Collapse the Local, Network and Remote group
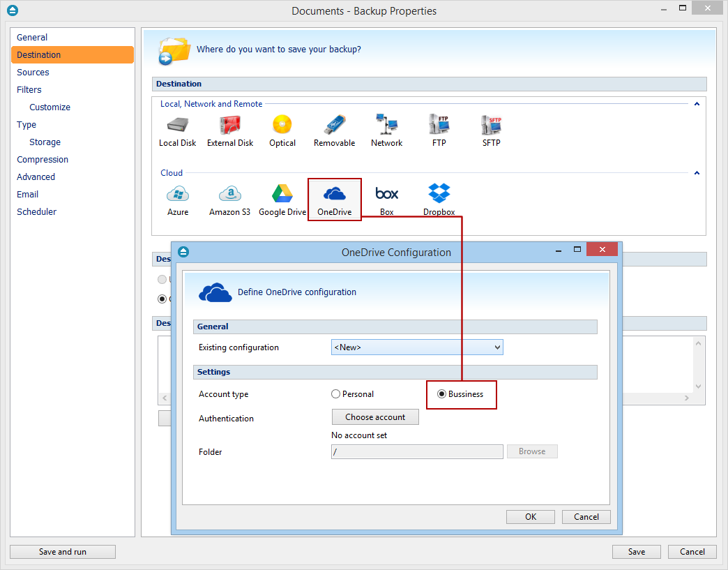Viewport: 728px width, 570px height. (697, 104)
